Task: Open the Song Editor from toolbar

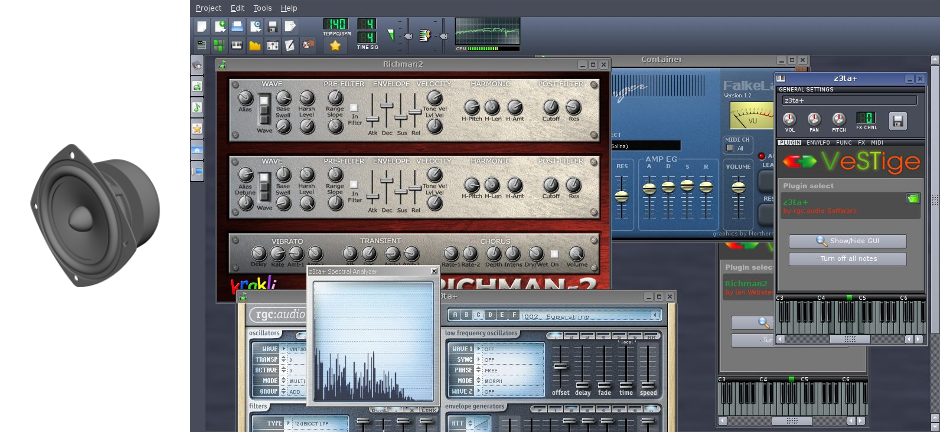Action: (201, 45)
